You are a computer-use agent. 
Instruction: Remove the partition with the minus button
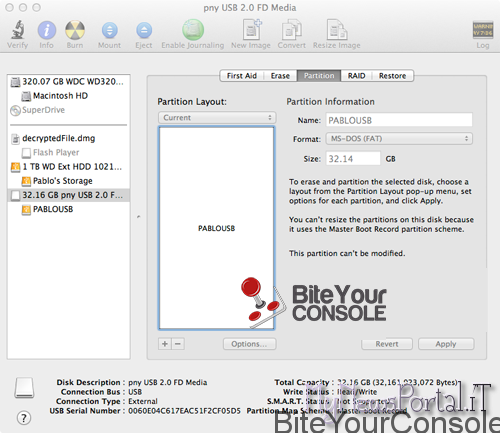point(178,344)
